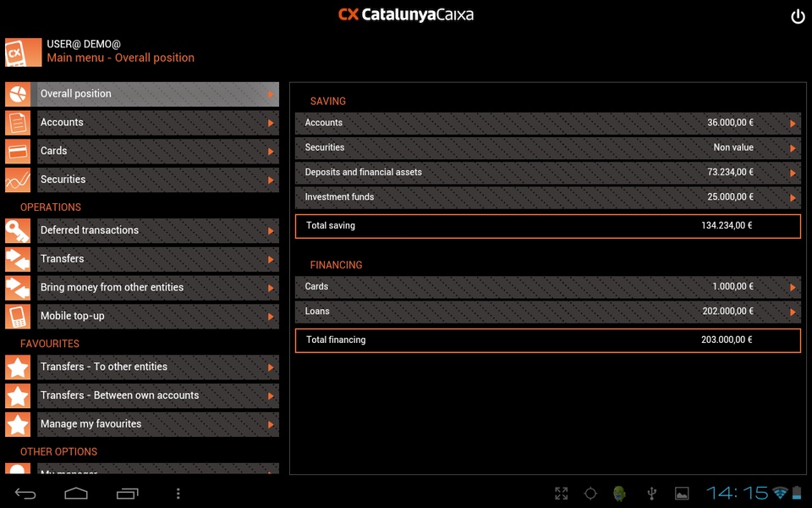Tap the battery status icon
Viewport: 812px width, 508px height.
pyautogui.click(x=797, y=493)
